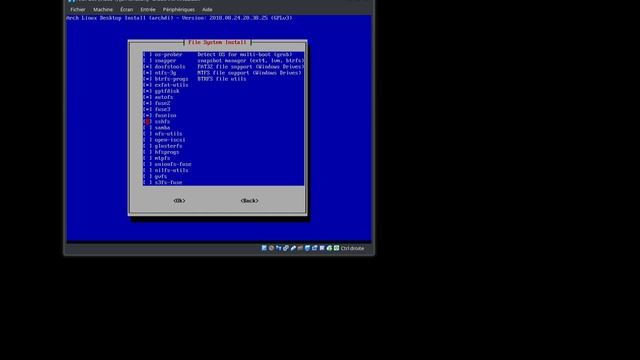Toggle the snapper checkbox
The width and height of the screenshot is (640, 360).
(148, 60)
